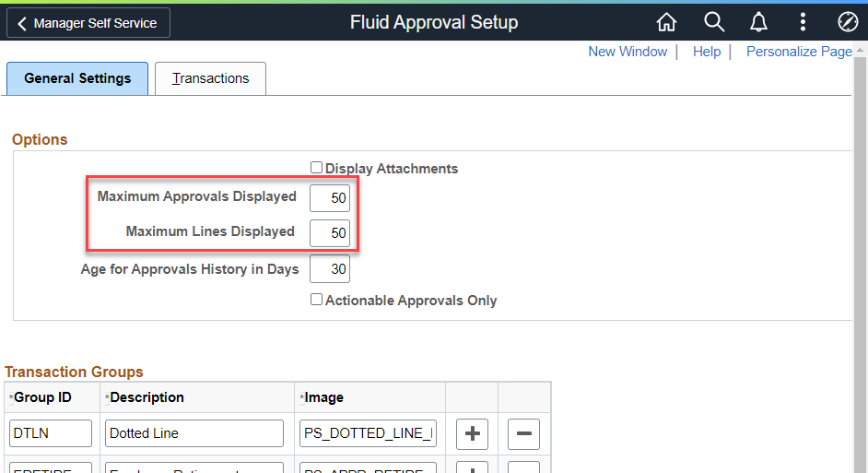The width and height of the screenshot is (868, 473).
Task: Open the New Window link
Action: tap(628, 52)
